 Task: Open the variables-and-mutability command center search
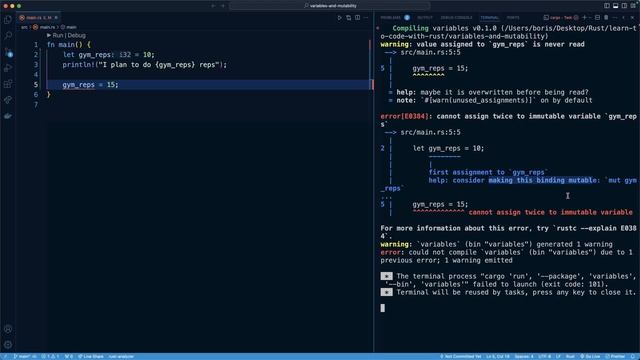[x=330, y=6]
